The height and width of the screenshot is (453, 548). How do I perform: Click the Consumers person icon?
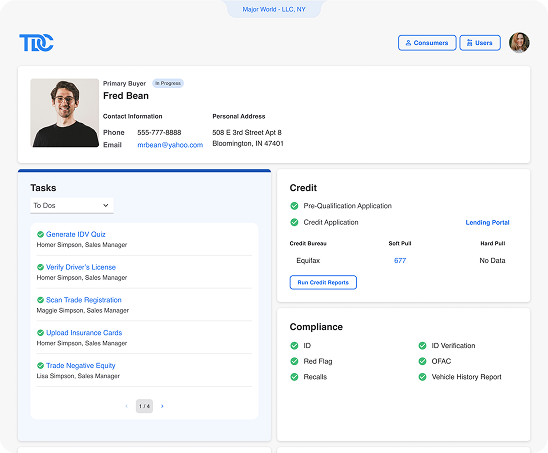tap(408, 43)
